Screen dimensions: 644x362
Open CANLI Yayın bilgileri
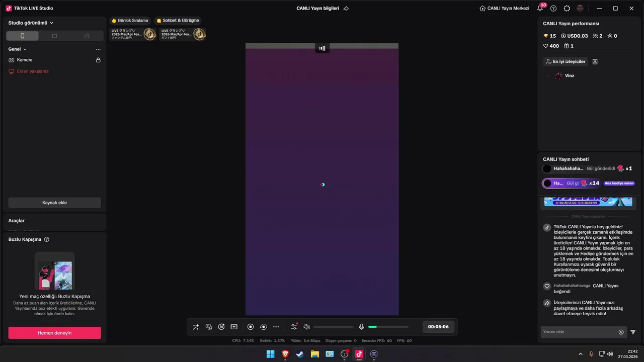tap(317, 9)
